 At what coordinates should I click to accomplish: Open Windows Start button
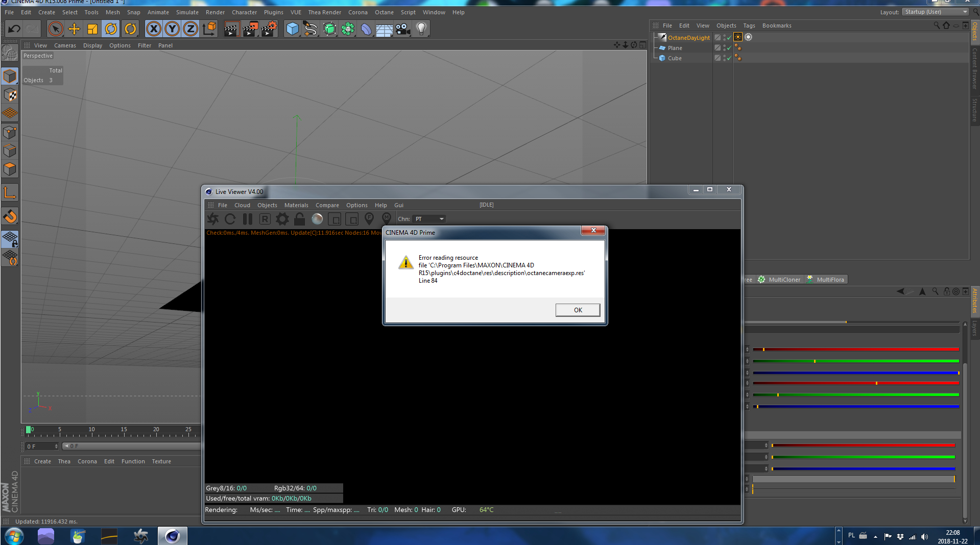point(14,536)
